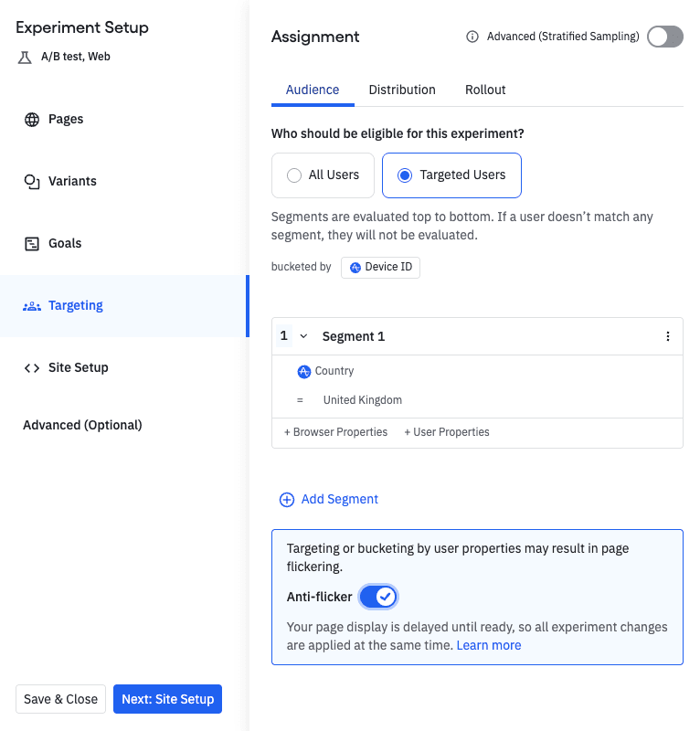Collapse Segment 1 with its chevron
Image resolution: width=700 pixels, height=731 pixels.
tap(303, 336)
